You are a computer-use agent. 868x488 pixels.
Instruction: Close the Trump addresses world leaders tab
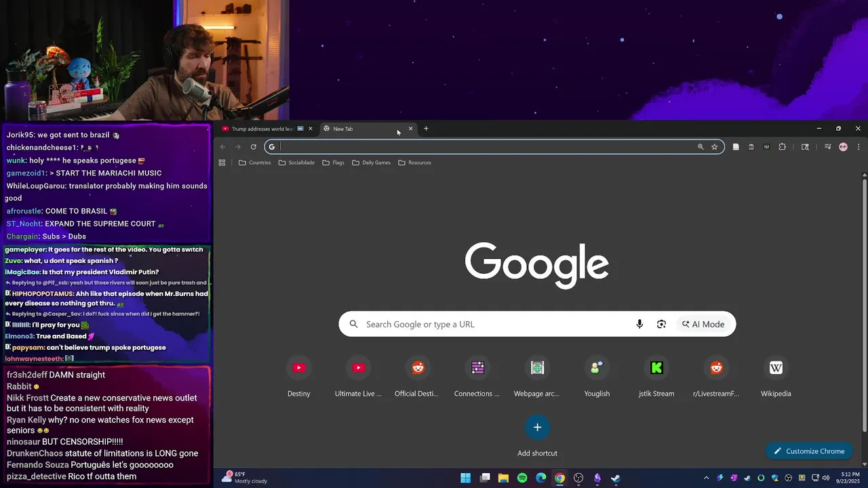point(311,129)
